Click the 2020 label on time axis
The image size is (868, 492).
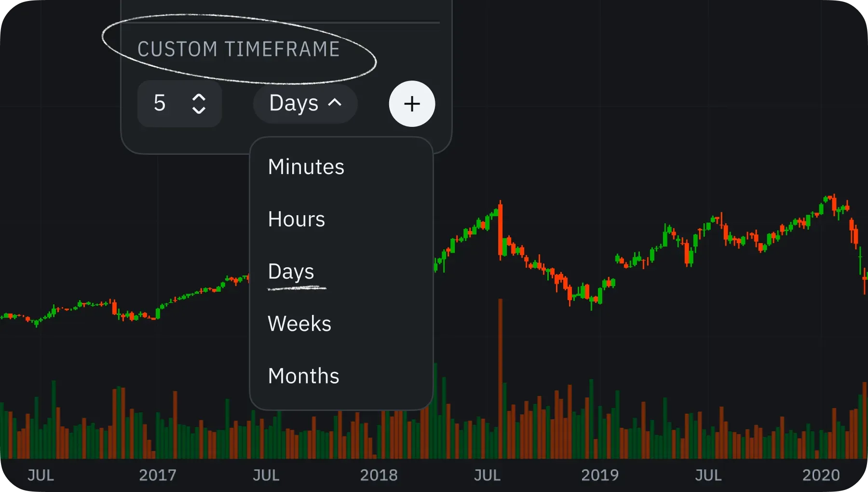821,475
